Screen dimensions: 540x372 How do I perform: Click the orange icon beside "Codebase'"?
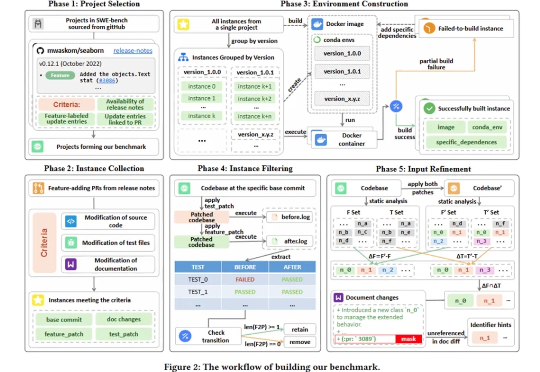(454, 188)
